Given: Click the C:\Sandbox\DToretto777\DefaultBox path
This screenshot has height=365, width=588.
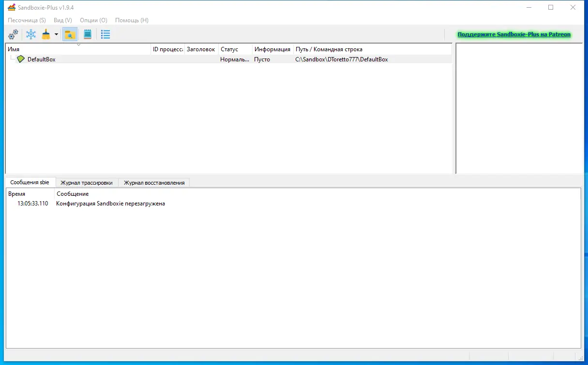Looking at the screenshot, I should 342,59.
